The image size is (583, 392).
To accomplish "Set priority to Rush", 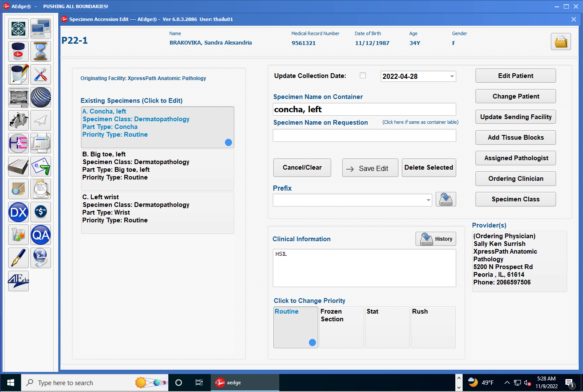I will tap(433, 327).
